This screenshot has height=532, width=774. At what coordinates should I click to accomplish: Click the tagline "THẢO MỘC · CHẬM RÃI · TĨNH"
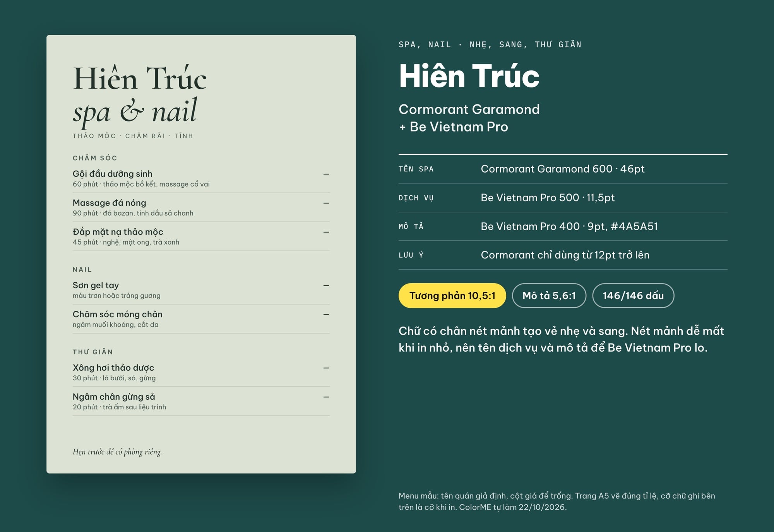[x=133, y=136]
